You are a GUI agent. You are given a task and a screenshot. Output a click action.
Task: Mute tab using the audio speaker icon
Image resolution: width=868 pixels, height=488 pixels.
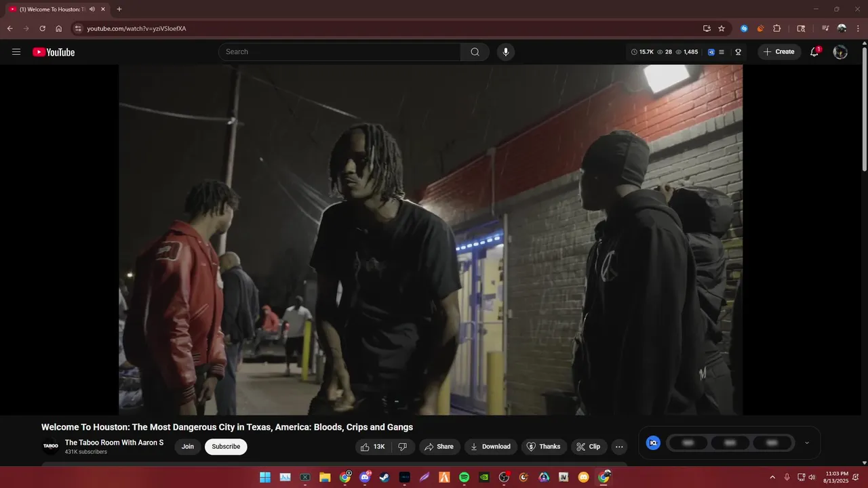pos(92,9)
